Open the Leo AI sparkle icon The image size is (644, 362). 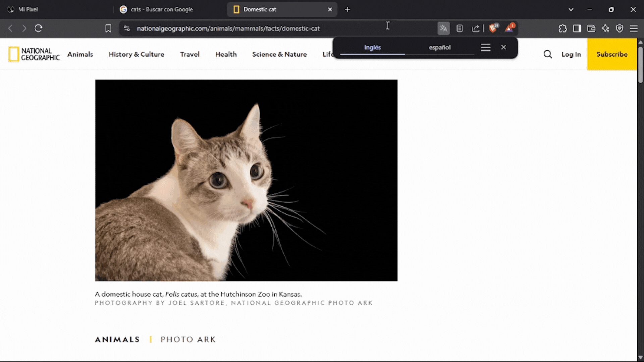click(605, 28)
